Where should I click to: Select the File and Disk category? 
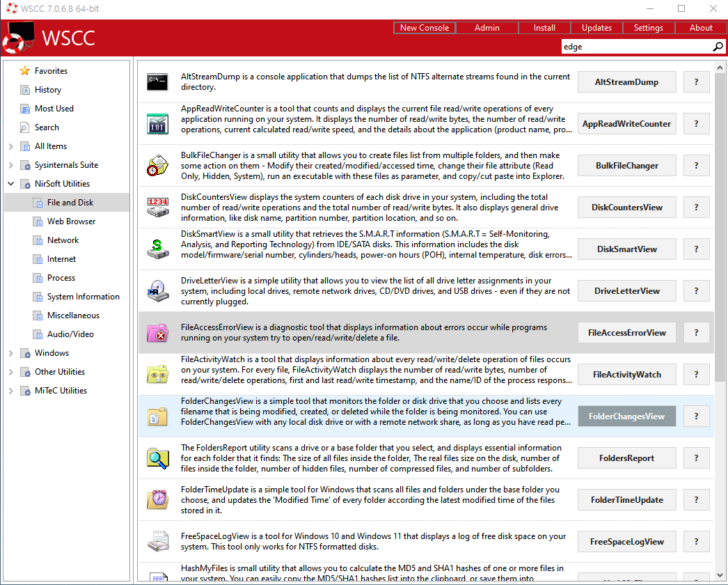coord(67,203)
